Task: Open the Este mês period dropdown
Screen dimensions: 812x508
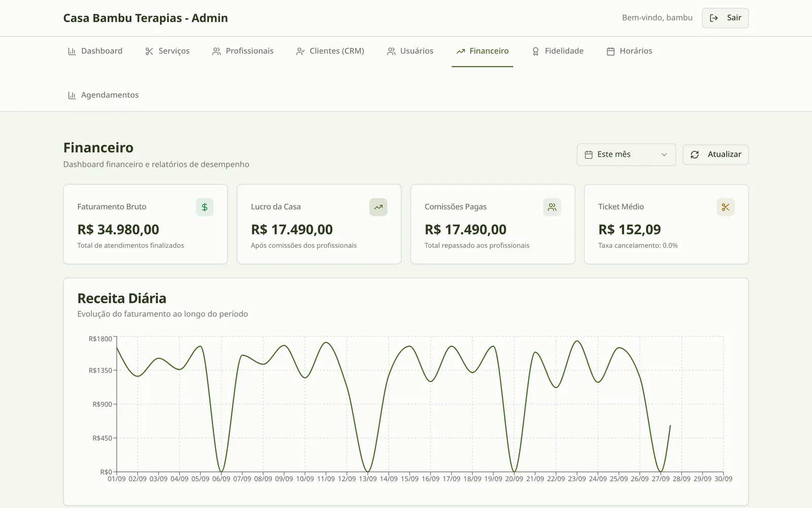Action: click(x=626, y=154)
